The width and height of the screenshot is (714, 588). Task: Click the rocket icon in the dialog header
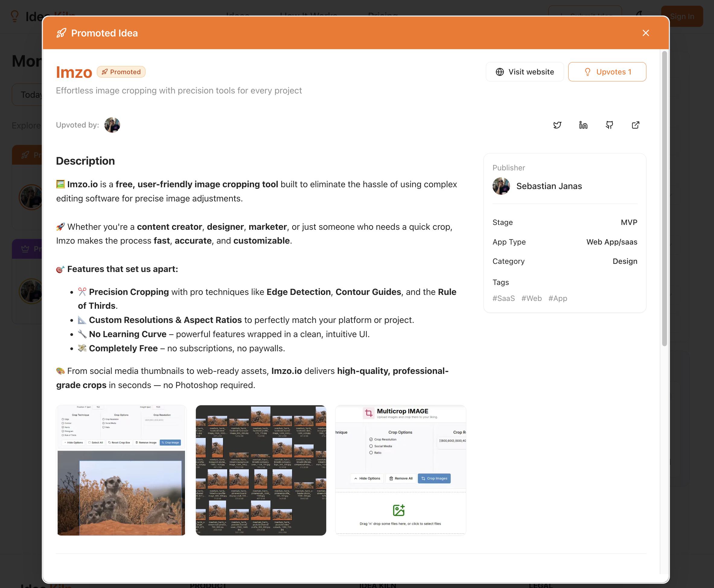[61, 33]
